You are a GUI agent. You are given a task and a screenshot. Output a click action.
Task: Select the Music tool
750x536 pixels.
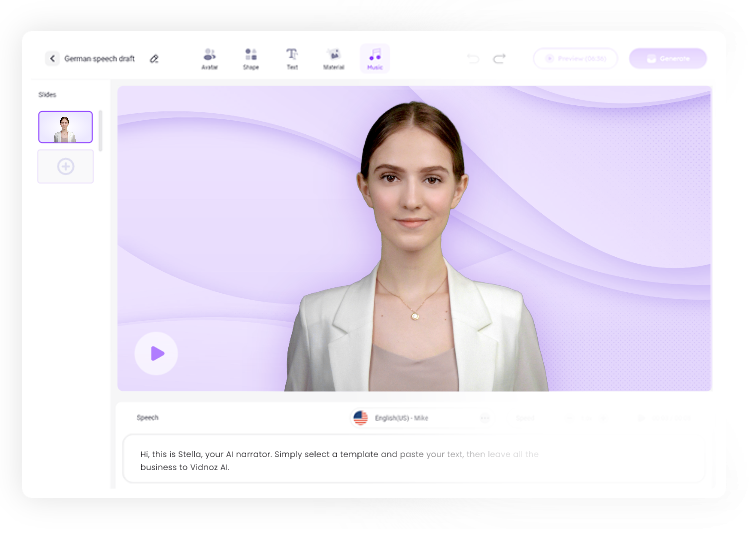tap(375, 58)
